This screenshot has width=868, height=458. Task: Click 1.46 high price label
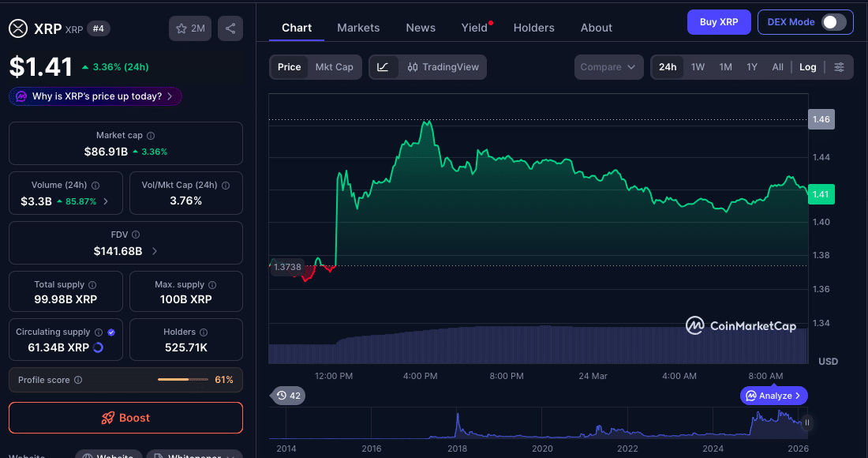click(x=821, y=119)
